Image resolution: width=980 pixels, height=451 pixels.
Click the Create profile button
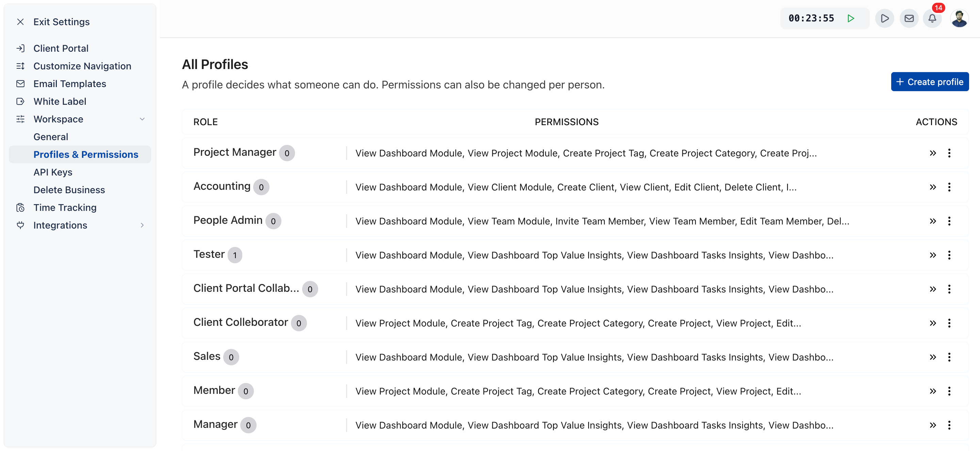click(x=929, y=82)
